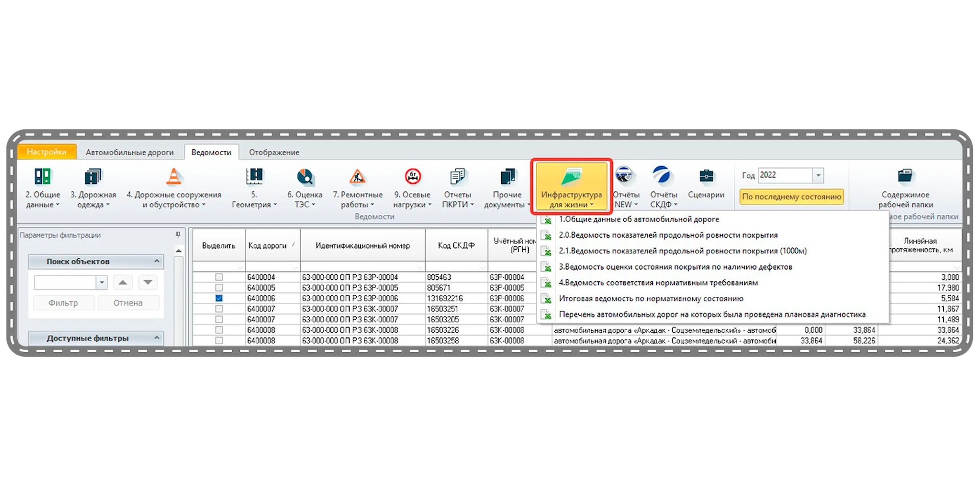The width and height of the screenshot is (980, 484).
Task: Uncheck the checkbox for road 6400006
Action: tap(219, 298)
